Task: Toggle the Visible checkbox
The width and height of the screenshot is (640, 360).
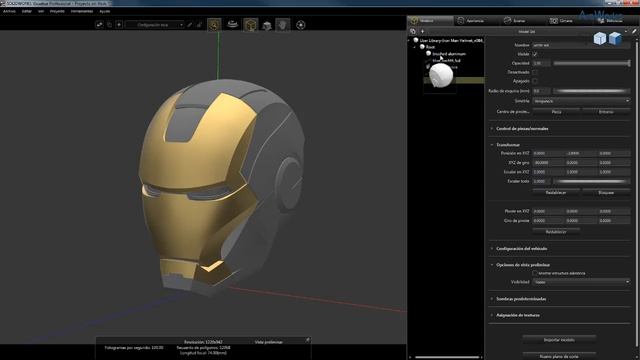Action: point(535,54)
